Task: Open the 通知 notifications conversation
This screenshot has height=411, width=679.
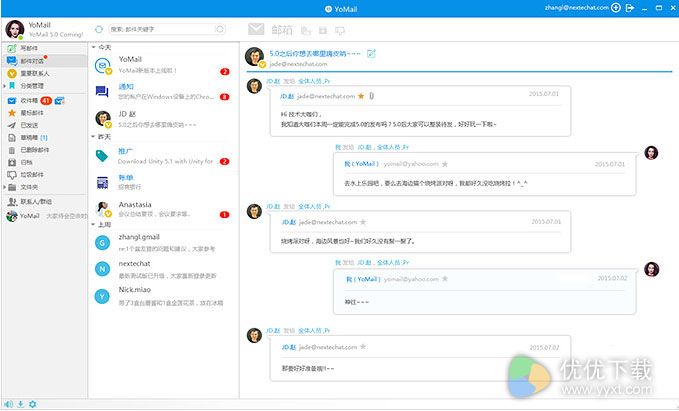Action: point(163,92)
